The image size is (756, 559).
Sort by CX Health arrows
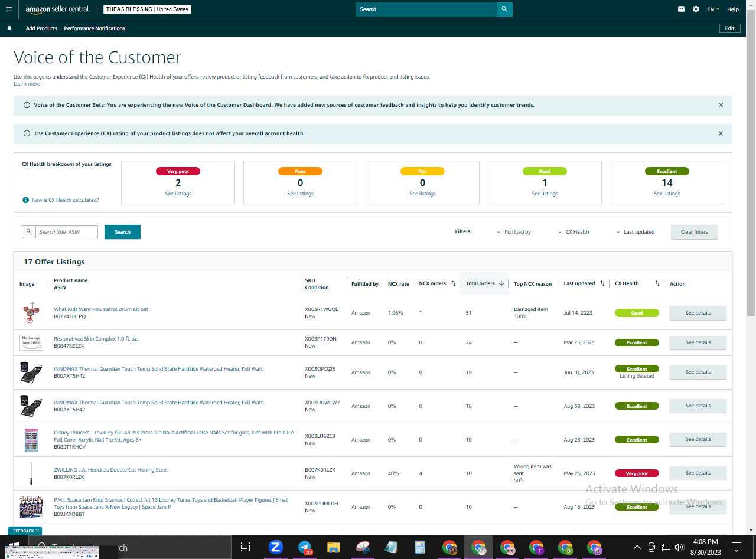(657, 284)
